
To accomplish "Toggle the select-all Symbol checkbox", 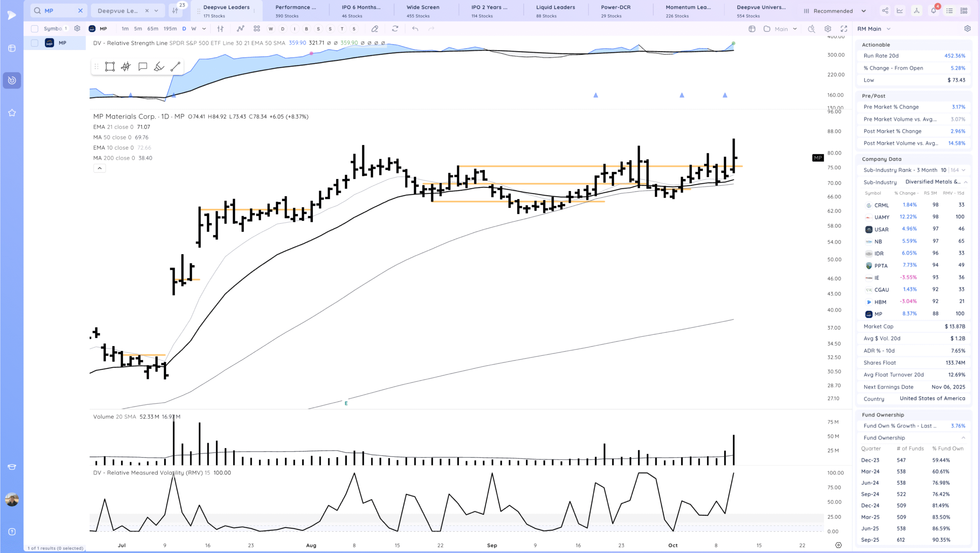I will pyautogui.click(x=34, y=29).
